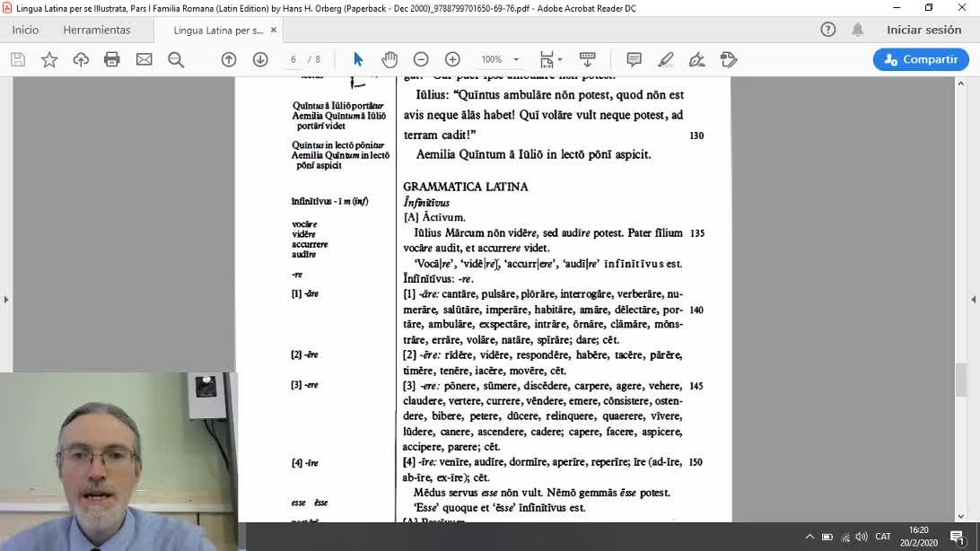The image size is (980, 551).
Task: Switch to the Inicio tab
Action: click(25, 30)
